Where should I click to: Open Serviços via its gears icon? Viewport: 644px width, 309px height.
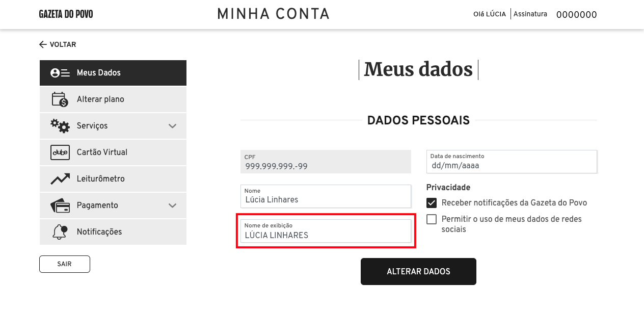click(60, 125)
